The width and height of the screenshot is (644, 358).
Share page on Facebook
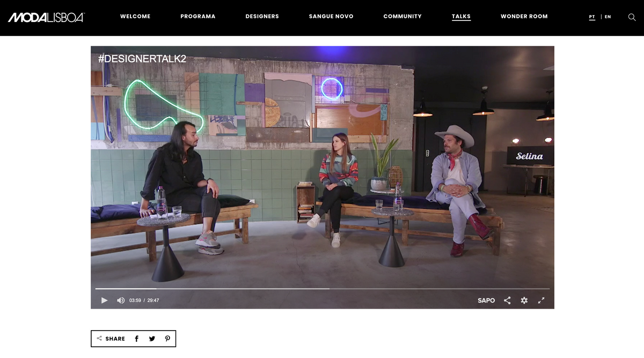[x=137, y=339]
